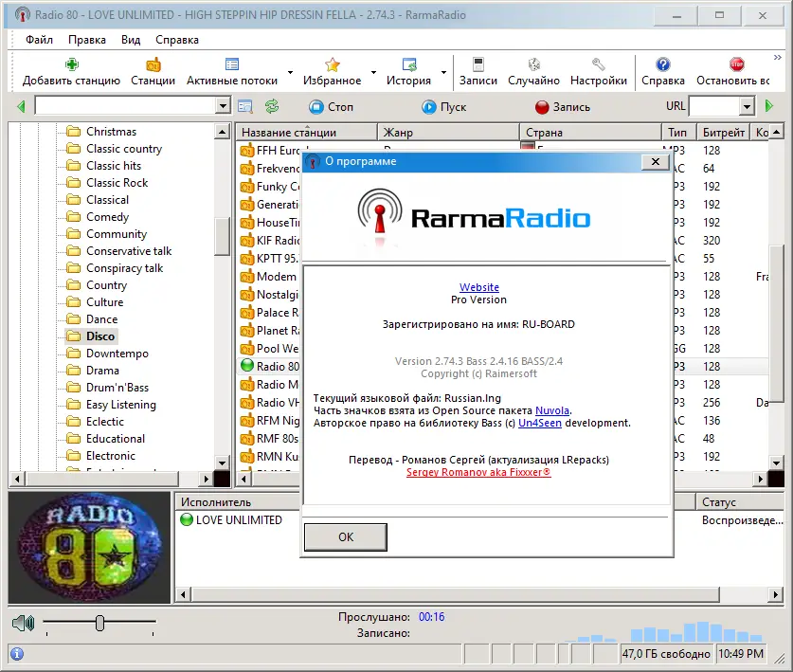Sort by Страна column header

click(590, 132)
